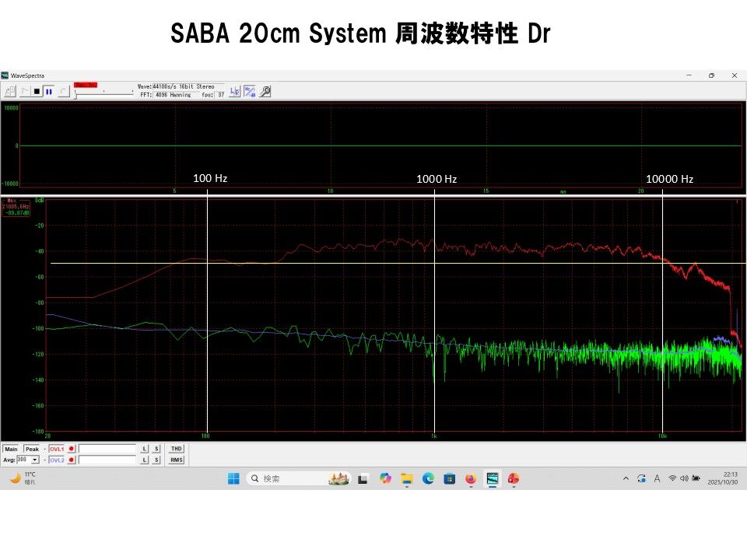Click the S button next to OVL1
The width and height of the screenshot is (747, 560).
coord(156,449)
